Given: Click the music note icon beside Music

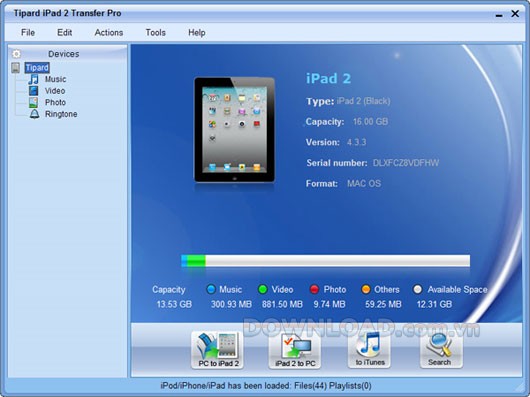Looking at the screenshot, I should (x=33, y=79).
